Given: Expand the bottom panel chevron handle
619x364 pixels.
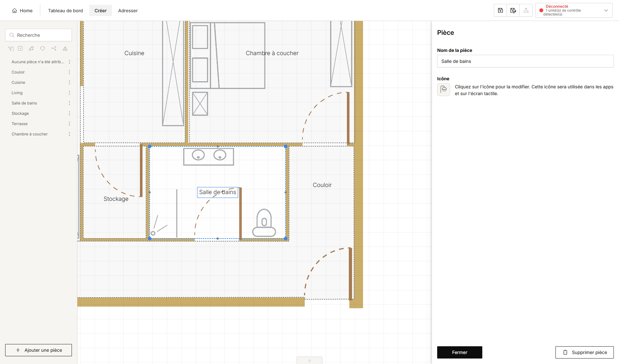Looking at the screenshot, I should 309,360.
